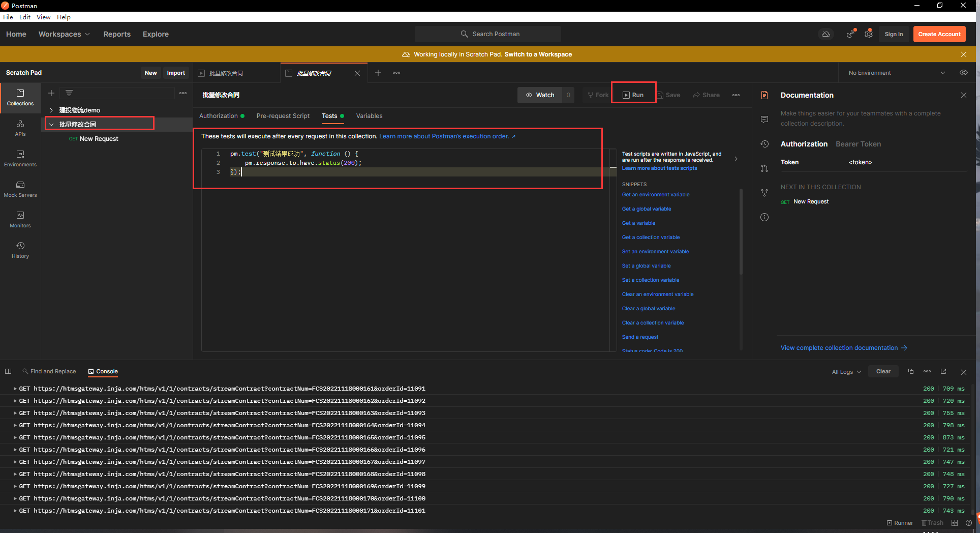Switch to the Pre-request Script tab

[x=283, y=116]
